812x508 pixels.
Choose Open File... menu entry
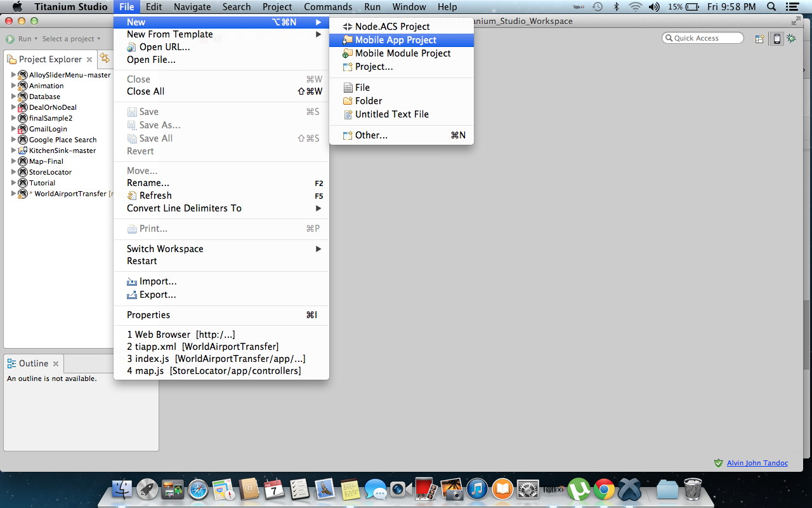tap(221, 60)
